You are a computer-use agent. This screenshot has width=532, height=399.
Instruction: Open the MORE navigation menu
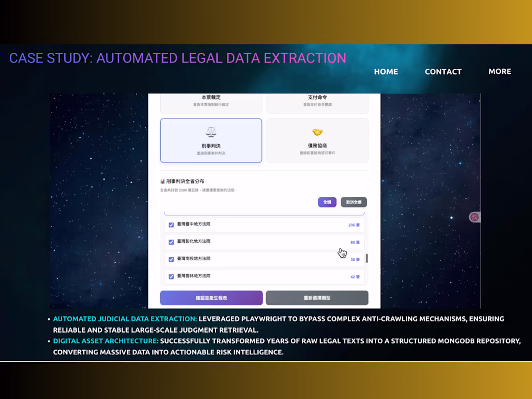click(500, 71)
